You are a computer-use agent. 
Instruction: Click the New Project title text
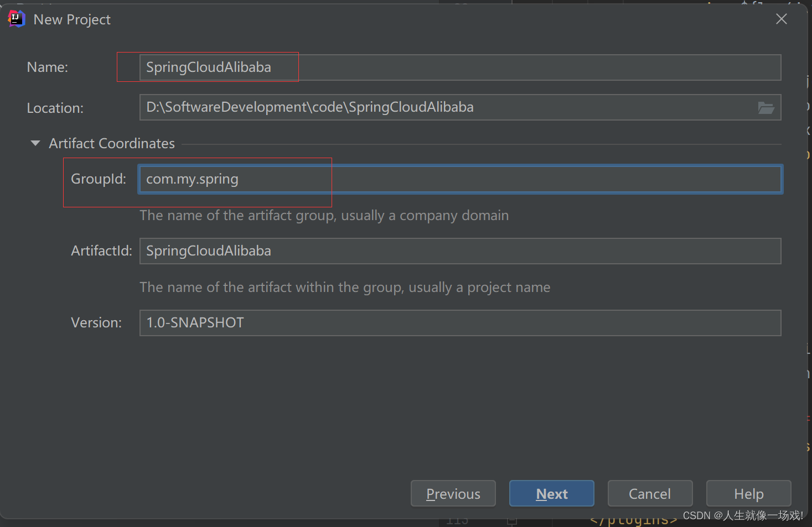point(72,19)
